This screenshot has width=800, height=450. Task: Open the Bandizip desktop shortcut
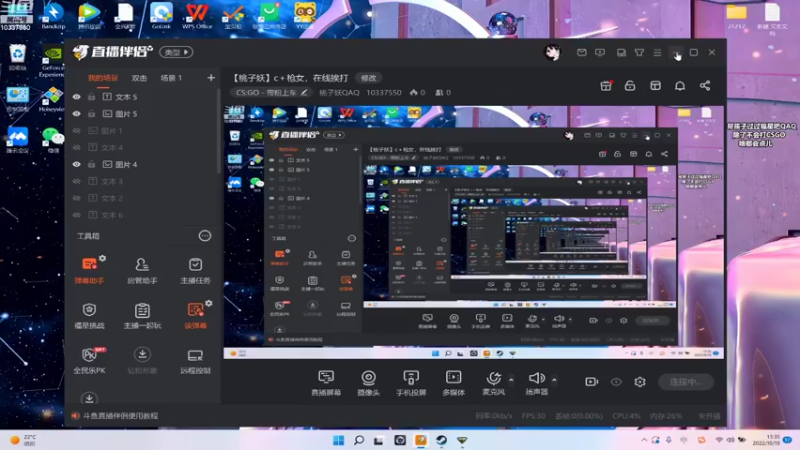[53, 15]
